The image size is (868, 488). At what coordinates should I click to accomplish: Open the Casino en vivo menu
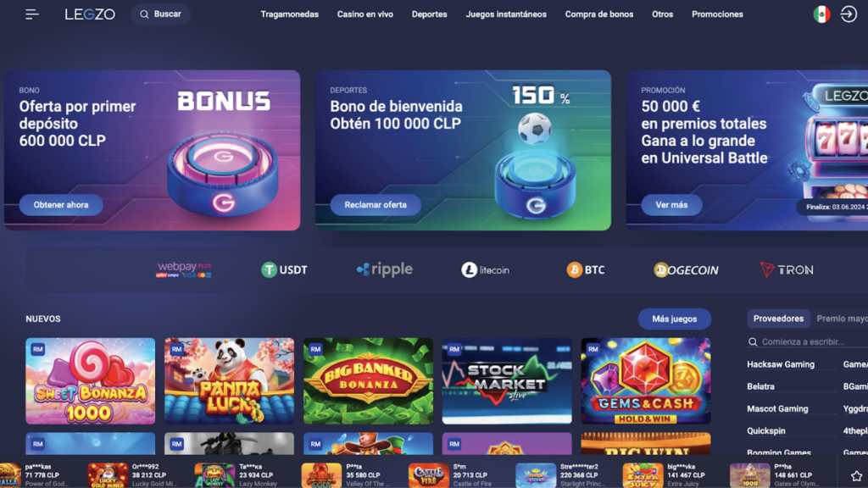click(364, 14)
